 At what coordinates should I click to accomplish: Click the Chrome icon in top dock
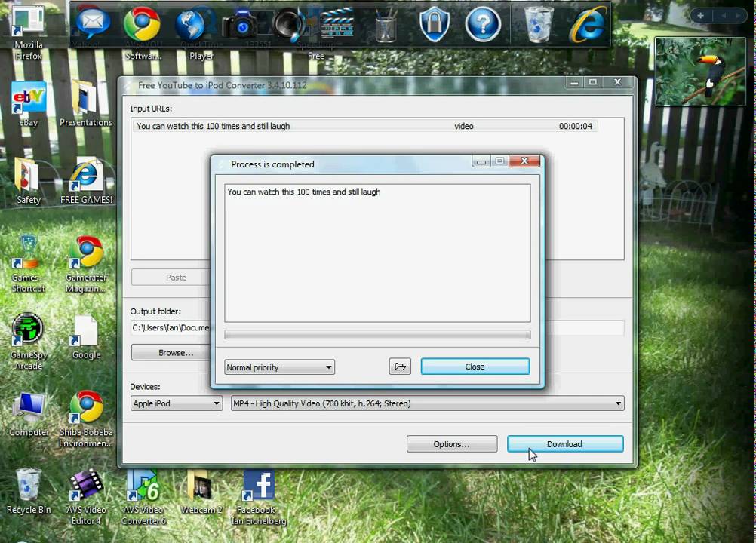tap(143, 24)
